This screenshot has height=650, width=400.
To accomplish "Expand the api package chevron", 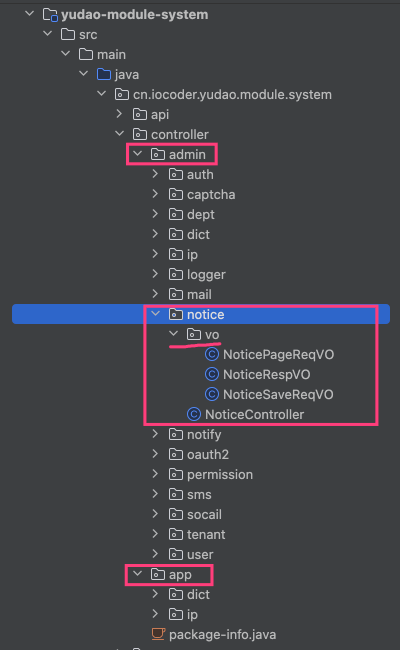I will [119, 114].
